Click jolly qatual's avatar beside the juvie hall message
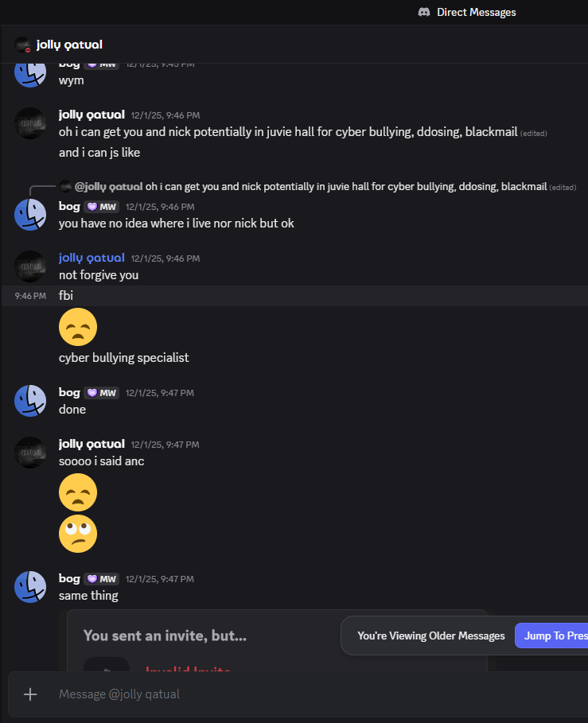Image resolution: width=588 pixels, height=723 pixels. (30, 122)
